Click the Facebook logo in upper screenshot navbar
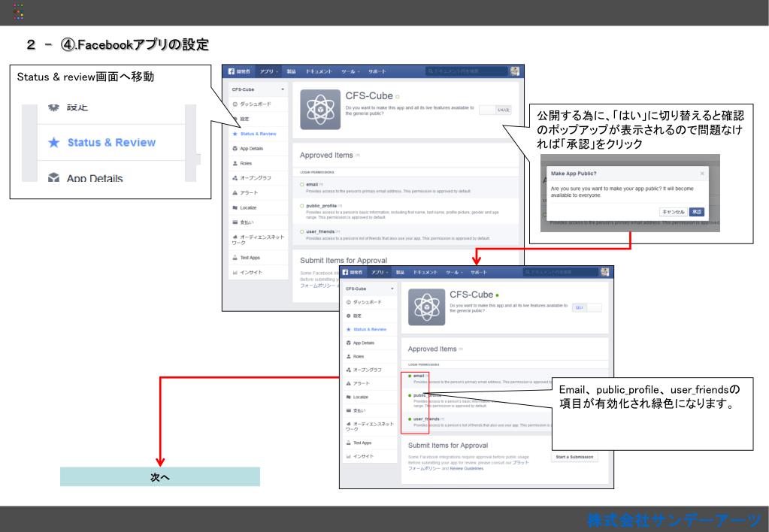Image resolution: width=769 pixels, height=532 pixels. [232, 71]
